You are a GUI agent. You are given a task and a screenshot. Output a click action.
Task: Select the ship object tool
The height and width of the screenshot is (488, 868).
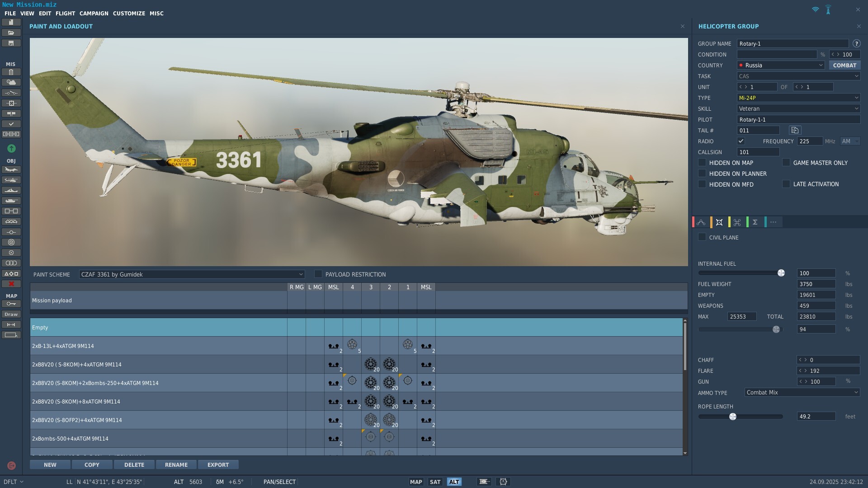[x=11, y=190]
